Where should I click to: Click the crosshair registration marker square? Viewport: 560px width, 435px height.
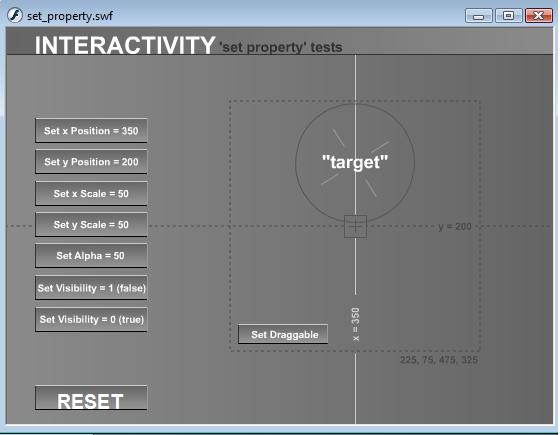(355, 226)
